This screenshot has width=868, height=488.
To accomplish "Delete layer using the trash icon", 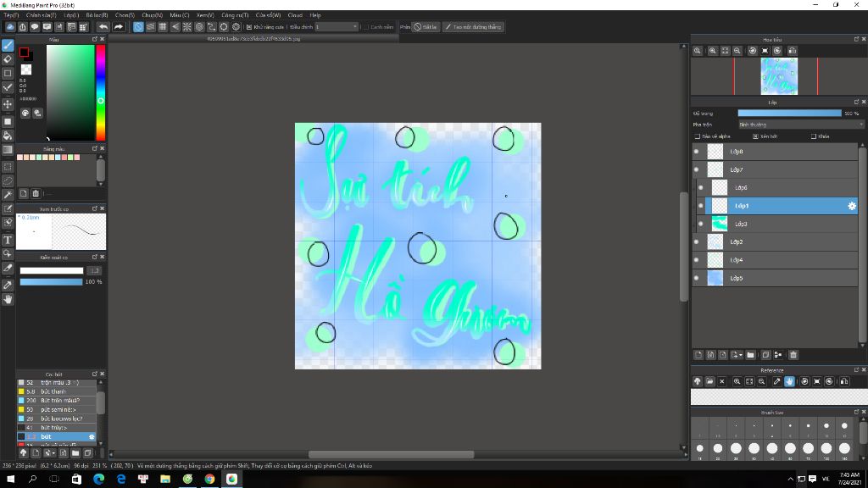I will tap(793, 355).
